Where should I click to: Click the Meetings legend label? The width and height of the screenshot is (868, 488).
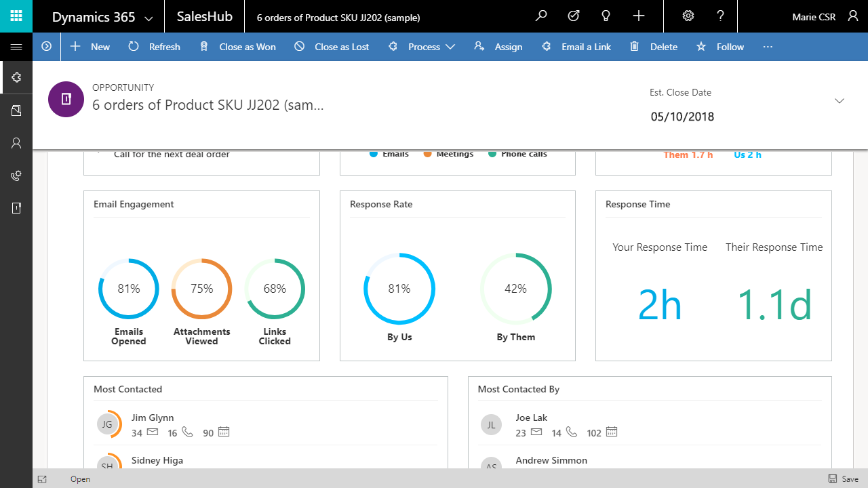click(x=455, y=154)
